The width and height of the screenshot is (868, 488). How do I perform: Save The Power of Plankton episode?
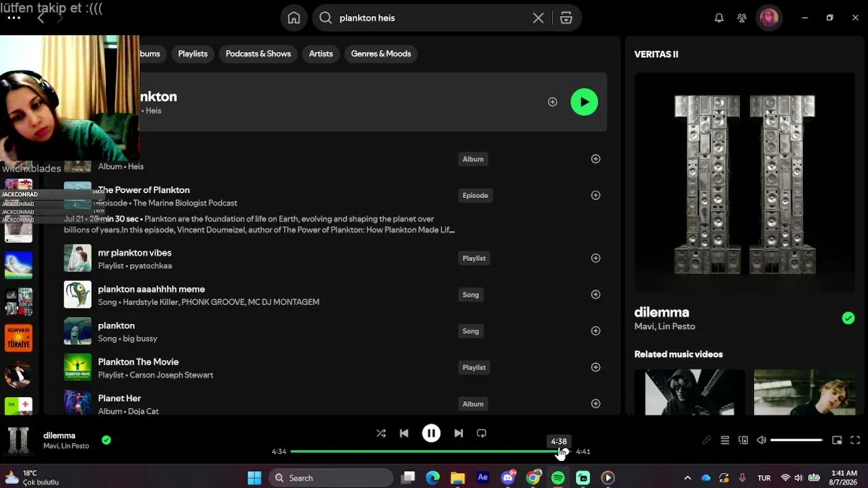[x=595, y=195]
